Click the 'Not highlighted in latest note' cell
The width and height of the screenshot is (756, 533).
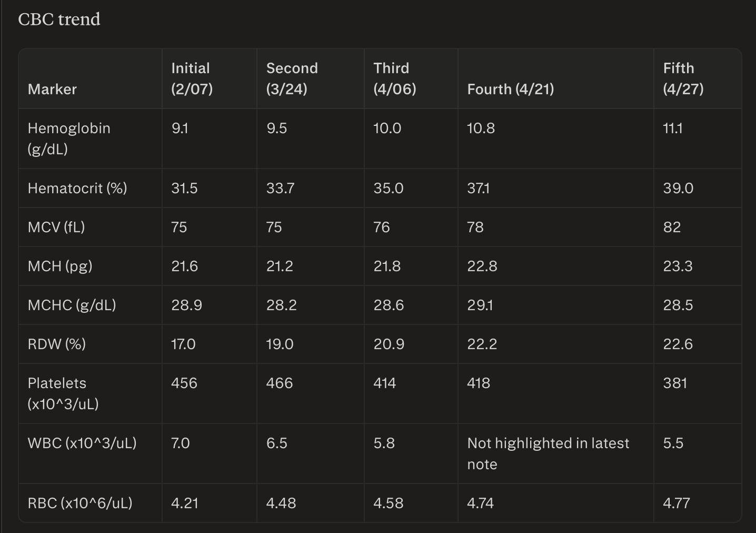[x=548, y=453]
